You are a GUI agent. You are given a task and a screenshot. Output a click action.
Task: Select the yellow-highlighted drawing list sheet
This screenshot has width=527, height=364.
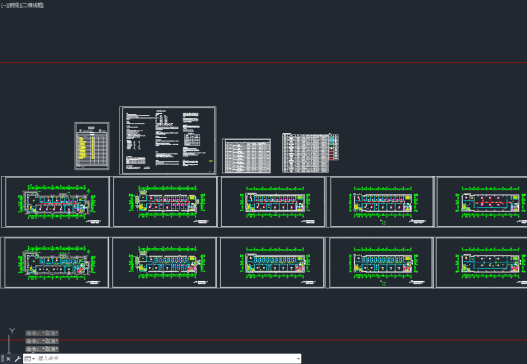pyautogui.click(x=92, y=146)
